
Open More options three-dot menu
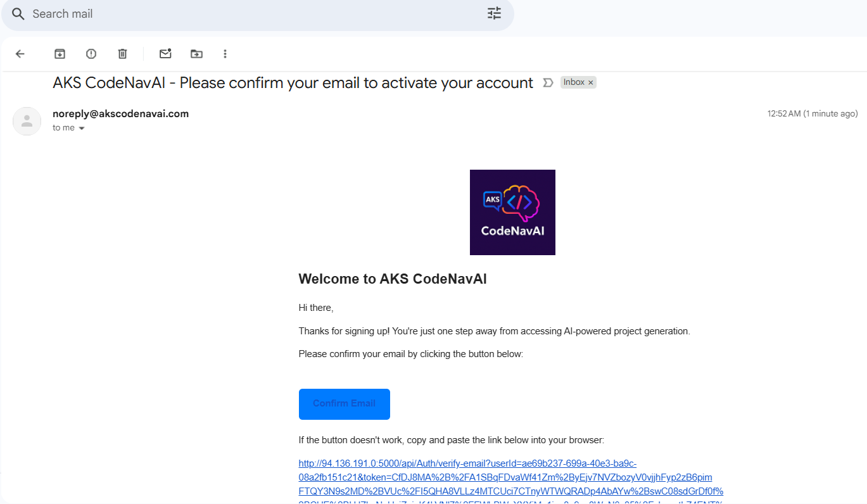(x=225, y=54)
